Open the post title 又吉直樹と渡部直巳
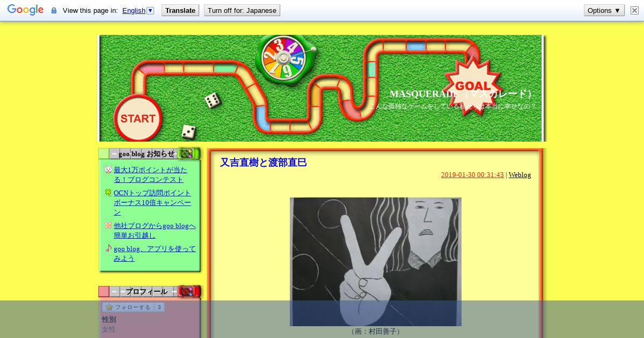The height and width of the screenshot is (338, 644). (x=263, y=163)
